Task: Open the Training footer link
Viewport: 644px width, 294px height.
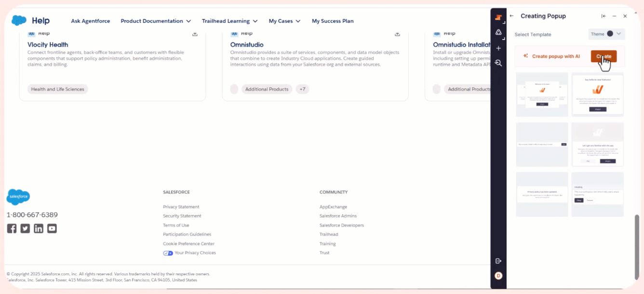Action: pos(328,243)
